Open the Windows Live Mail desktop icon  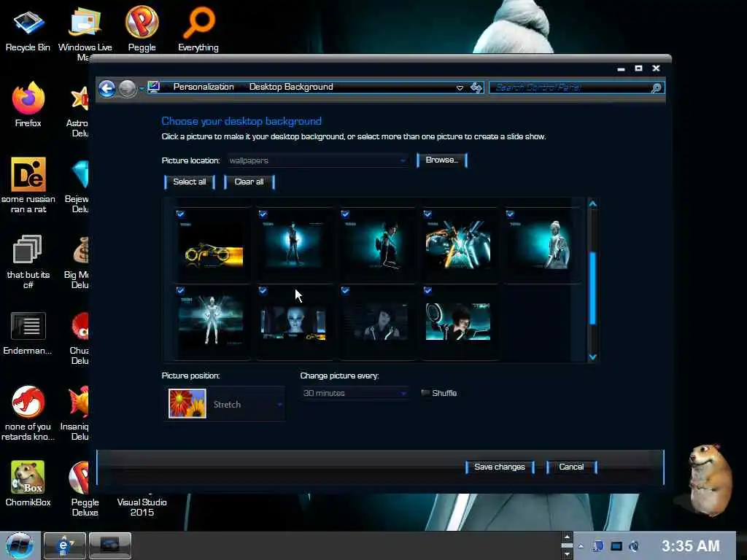click(85, 34)
